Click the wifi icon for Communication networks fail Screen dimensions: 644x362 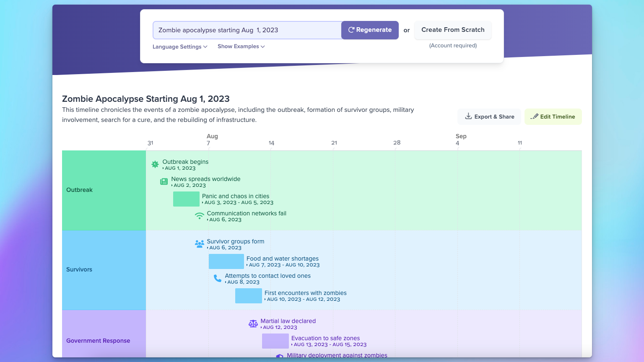click(200, 216)
